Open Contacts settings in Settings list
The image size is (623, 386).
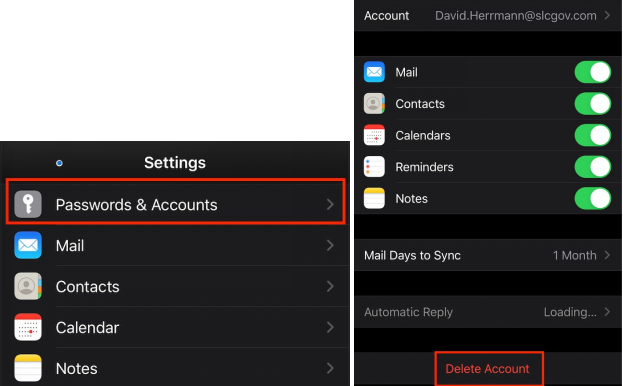click(175, 286)
